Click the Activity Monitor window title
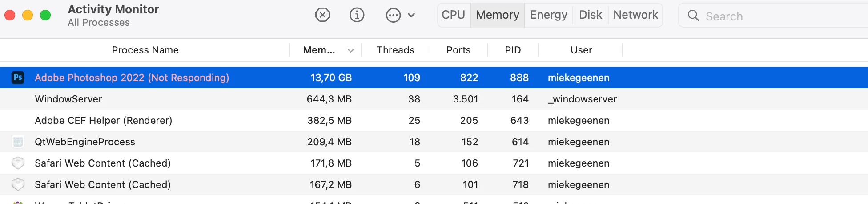Image resolution: width=868 pixels, height=204 pixels. pos(113,9)
